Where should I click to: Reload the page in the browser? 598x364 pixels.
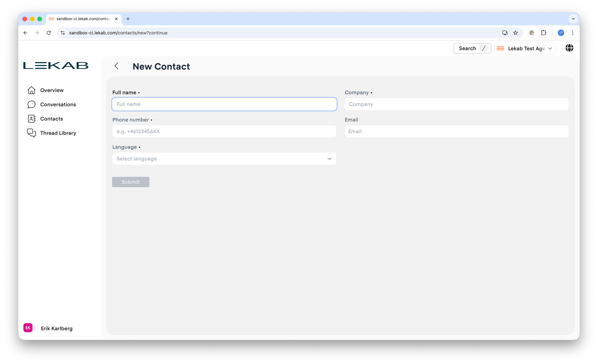49,33
